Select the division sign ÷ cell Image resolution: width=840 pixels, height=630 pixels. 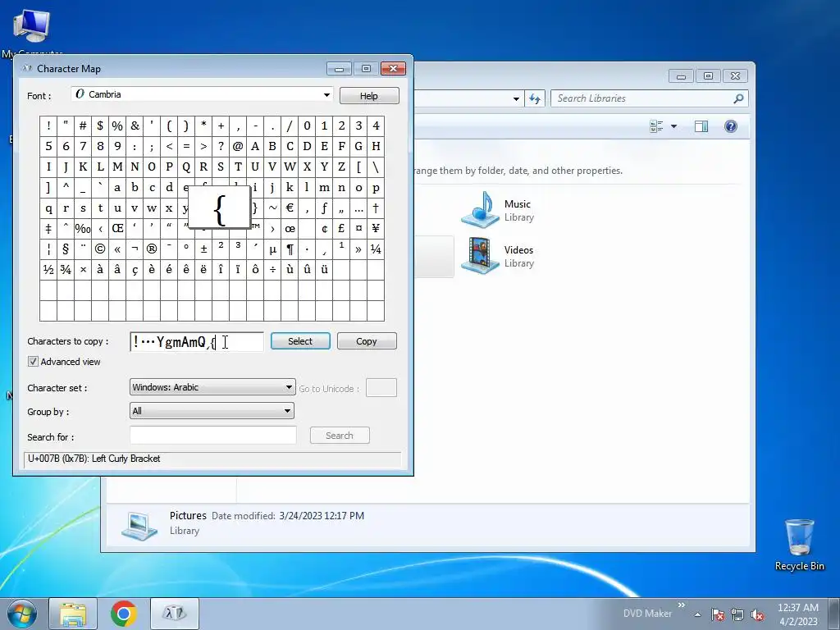click(272, 269)
